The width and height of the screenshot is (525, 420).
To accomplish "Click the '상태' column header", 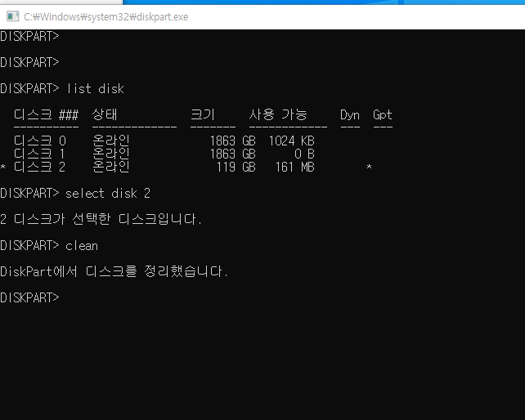I will [105, 114].
